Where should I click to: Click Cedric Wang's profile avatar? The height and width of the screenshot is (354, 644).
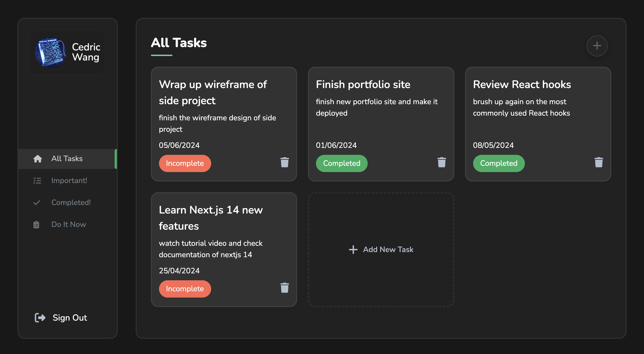[51, 52]
